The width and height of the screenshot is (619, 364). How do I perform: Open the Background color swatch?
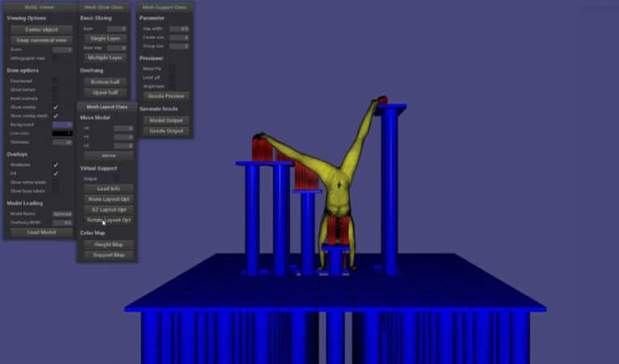[x=62, y=125]
